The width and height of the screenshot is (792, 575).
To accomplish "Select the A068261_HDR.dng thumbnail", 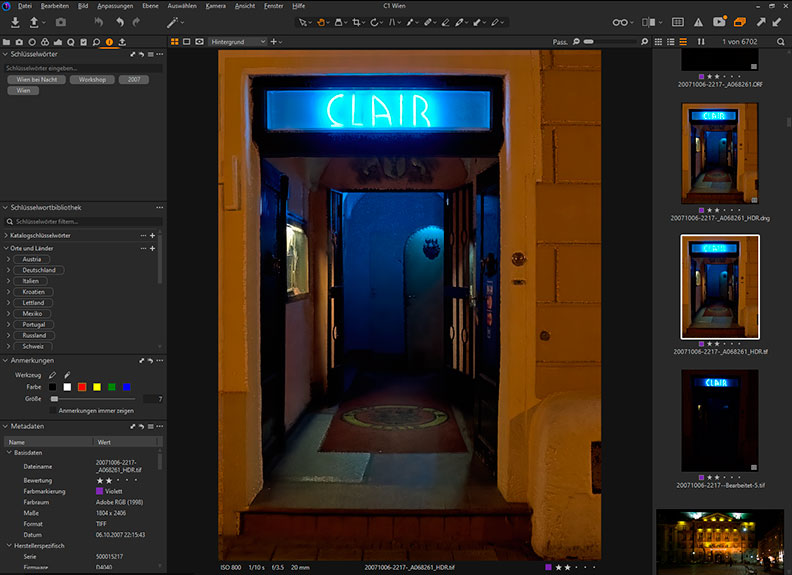I will [x=719, y=154].
